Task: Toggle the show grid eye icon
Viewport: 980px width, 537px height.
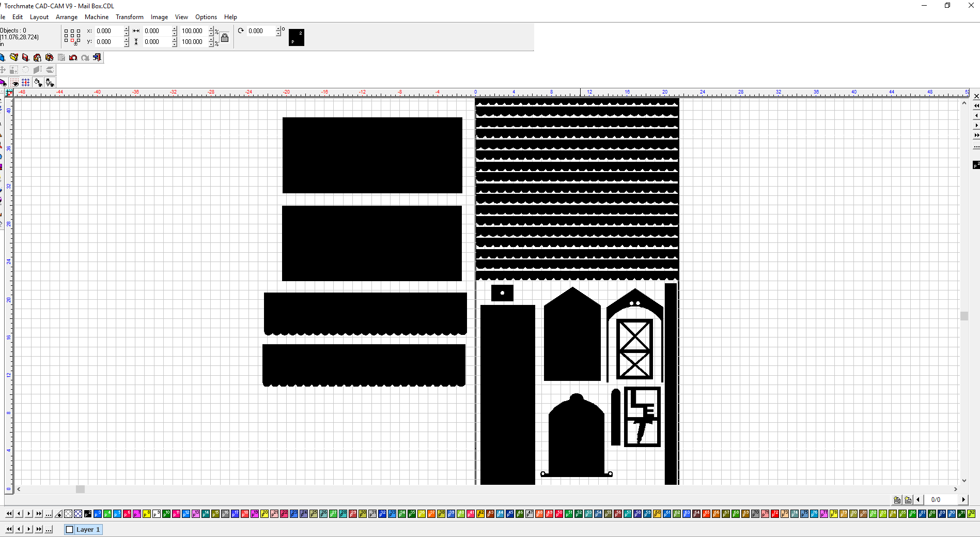Action: coord(14,83)
